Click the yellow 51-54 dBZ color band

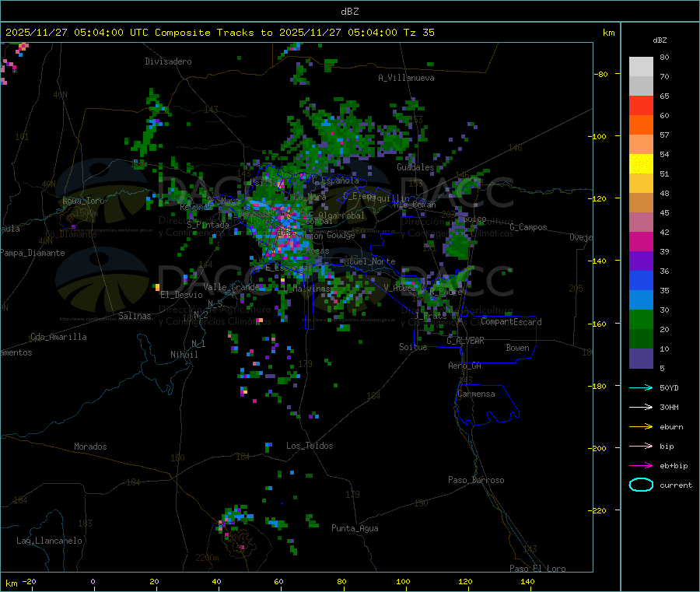click(x=641, y=164)
